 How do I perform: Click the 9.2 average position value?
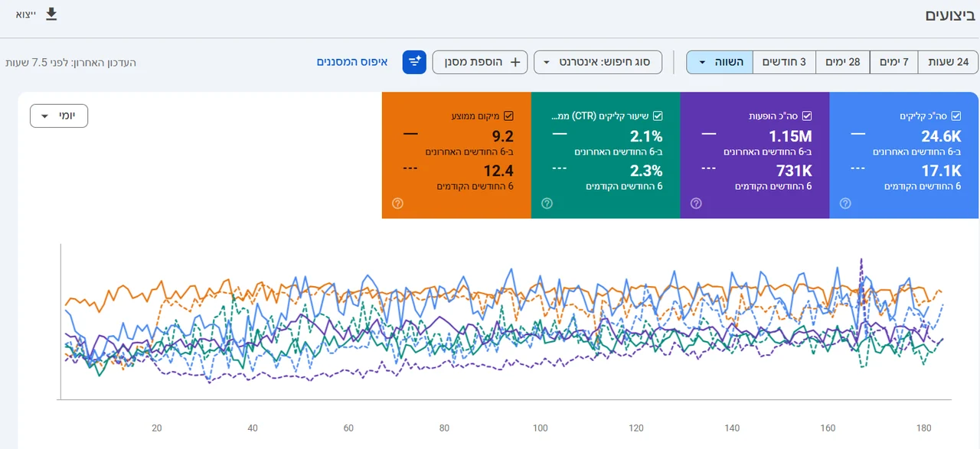coord(503,137)
